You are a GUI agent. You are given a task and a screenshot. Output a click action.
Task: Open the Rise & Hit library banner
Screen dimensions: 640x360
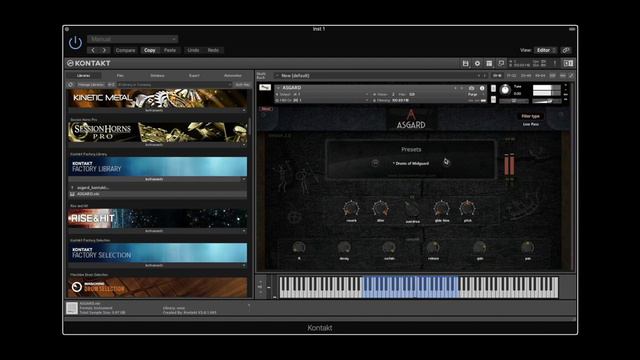[x=157, y=218]
